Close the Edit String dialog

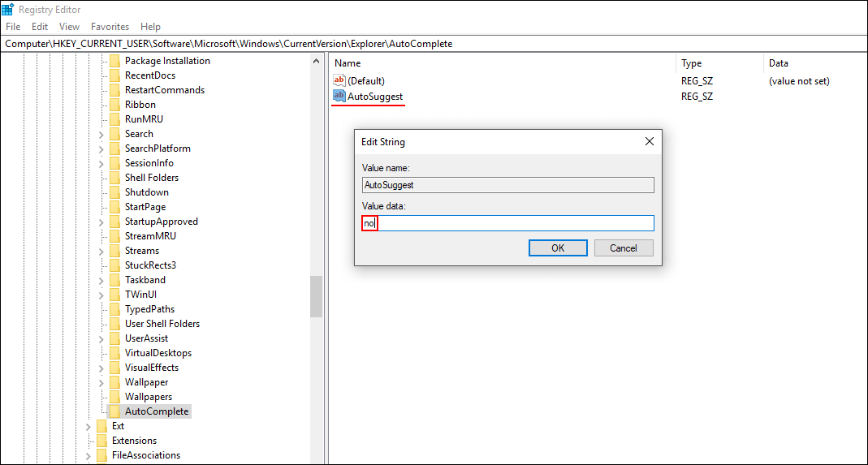(x=650, y=142)
